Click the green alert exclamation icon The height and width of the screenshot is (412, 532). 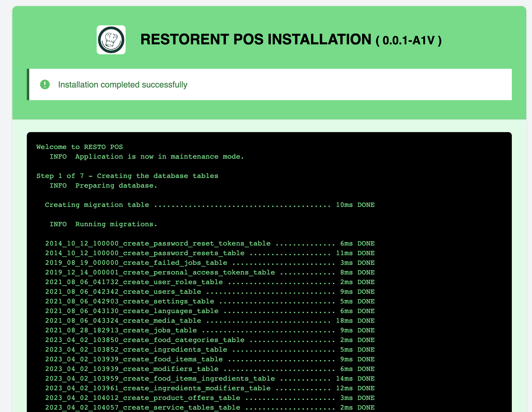click(45, 85)
